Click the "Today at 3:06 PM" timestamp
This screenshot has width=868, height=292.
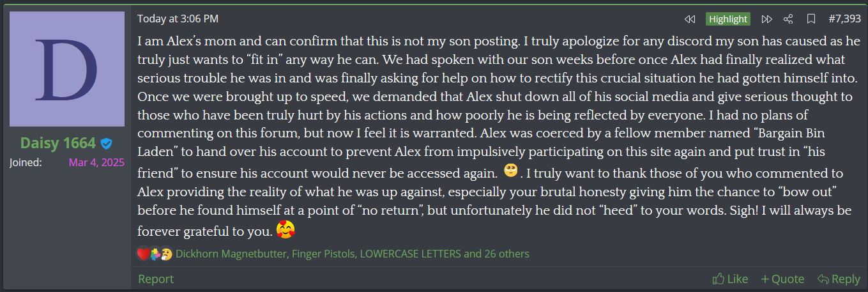coord(178,19)
